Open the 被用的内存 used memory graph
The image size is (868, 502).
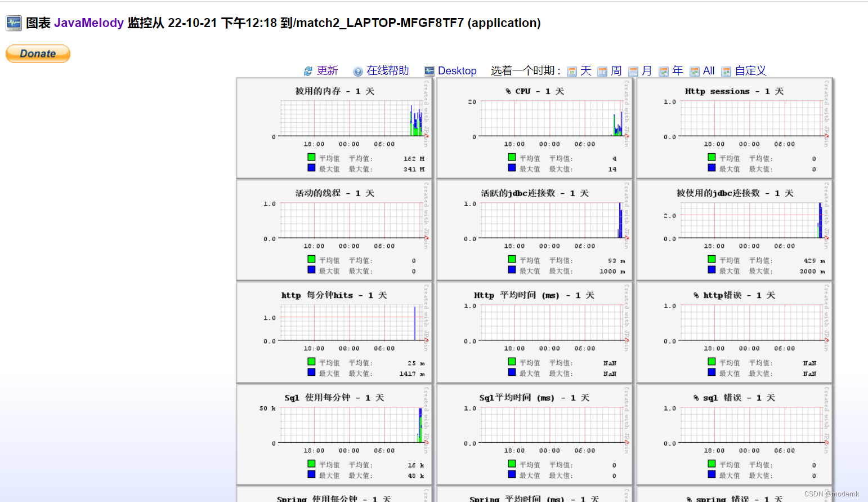click(x=334, y=128)
